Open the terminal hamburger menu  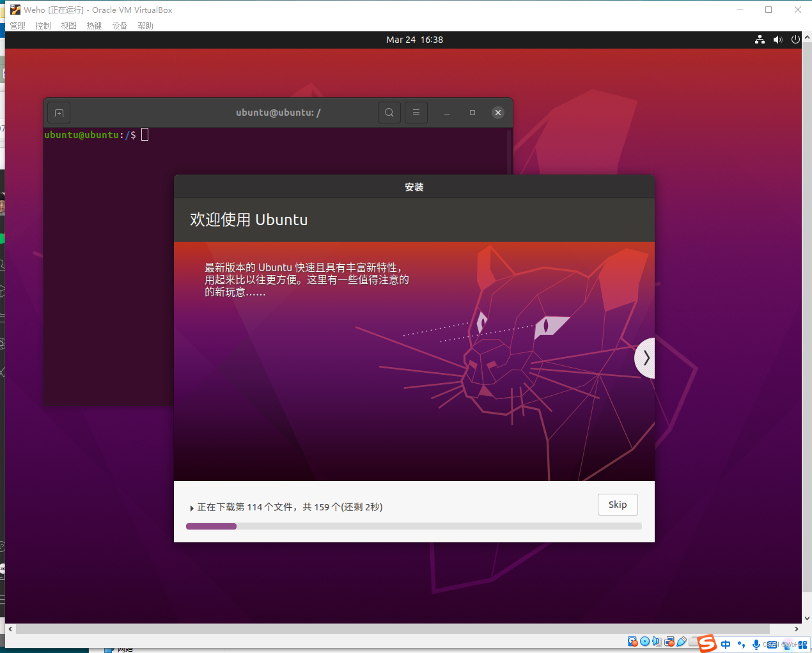pos(416,113)
